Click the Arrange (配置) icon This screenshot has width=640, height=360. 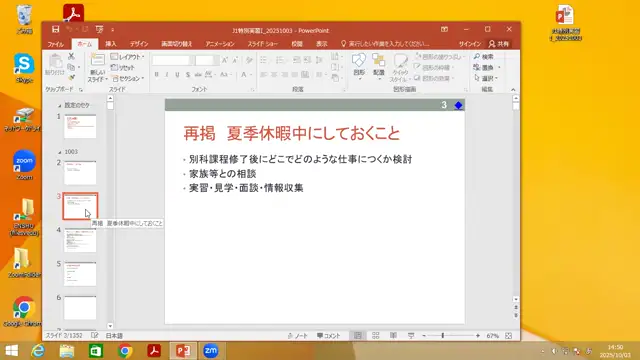coord(378,61)
